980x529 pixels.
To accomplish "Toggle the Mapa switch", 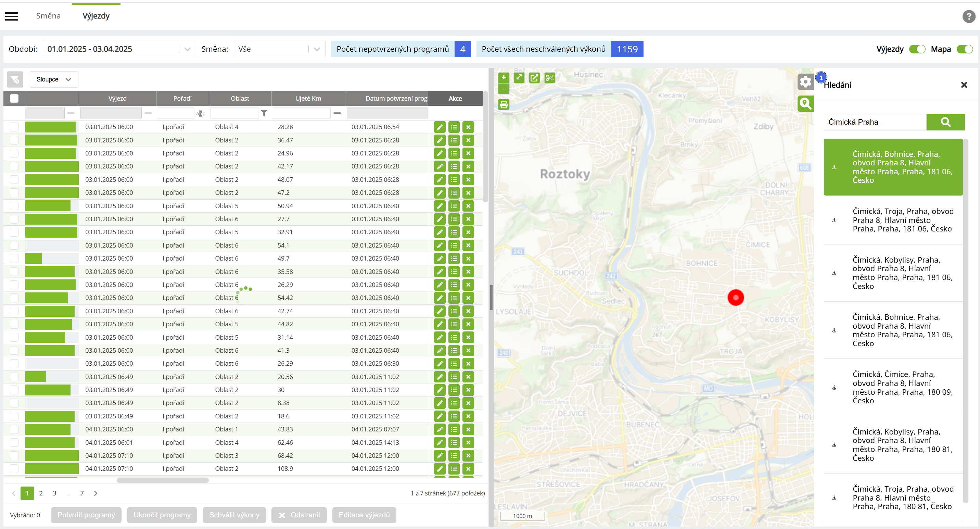I will pos(964,49).
